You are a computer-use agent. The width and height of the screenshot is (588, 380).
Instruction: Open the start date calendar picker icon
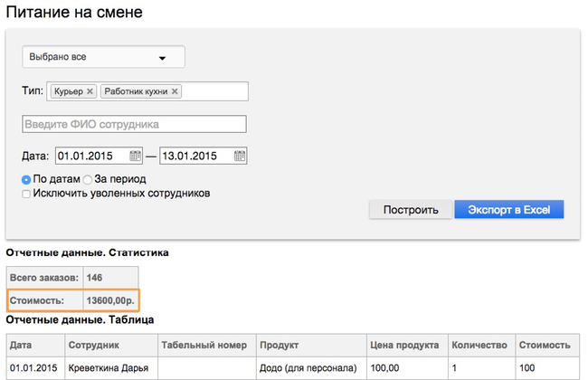[135, 156]
